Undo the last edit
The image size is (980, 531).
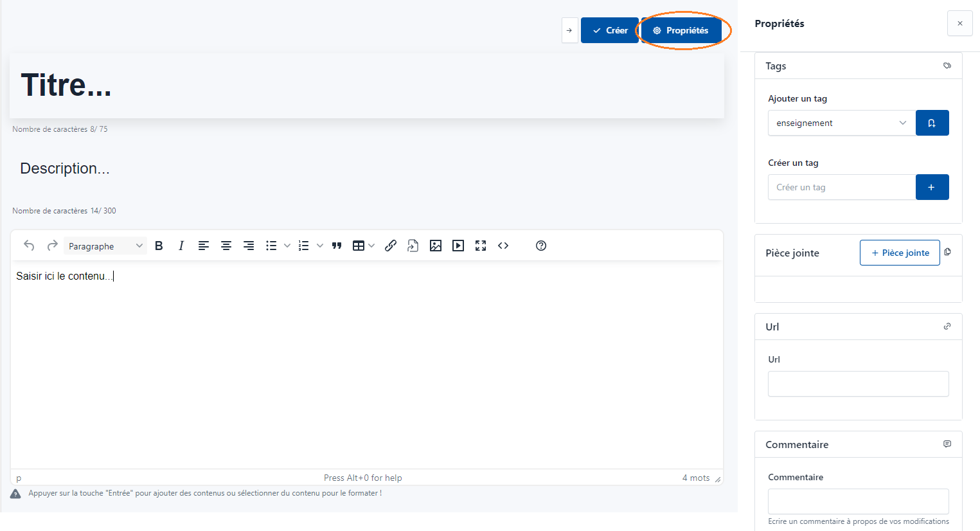[x=29, y=246]
